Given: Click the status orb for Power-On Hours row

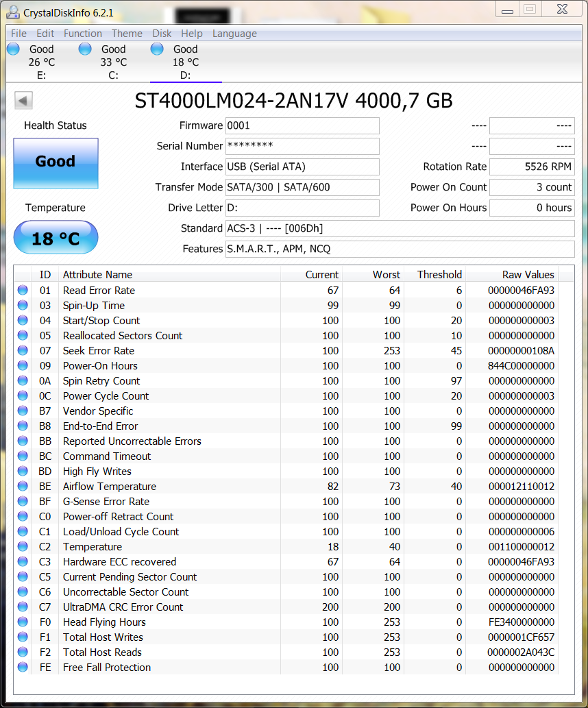Looking at the screenshot, I should tap(23, 366).
